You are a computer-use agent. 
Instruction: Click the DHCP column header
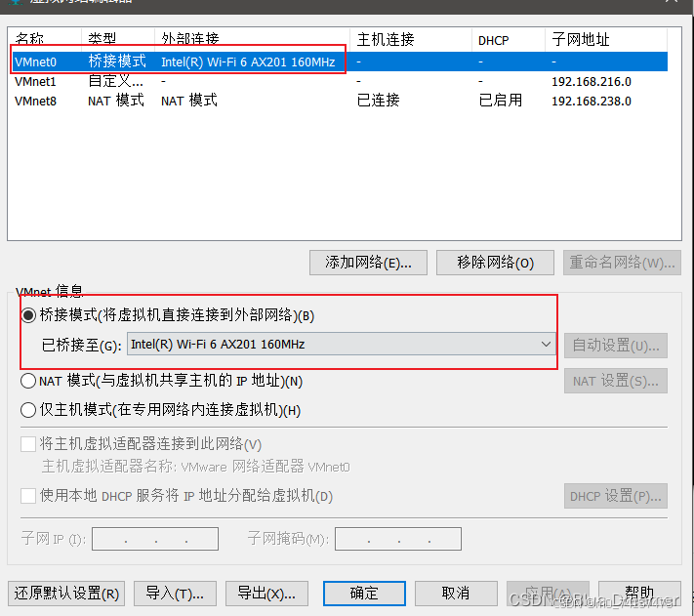(509, 39)
